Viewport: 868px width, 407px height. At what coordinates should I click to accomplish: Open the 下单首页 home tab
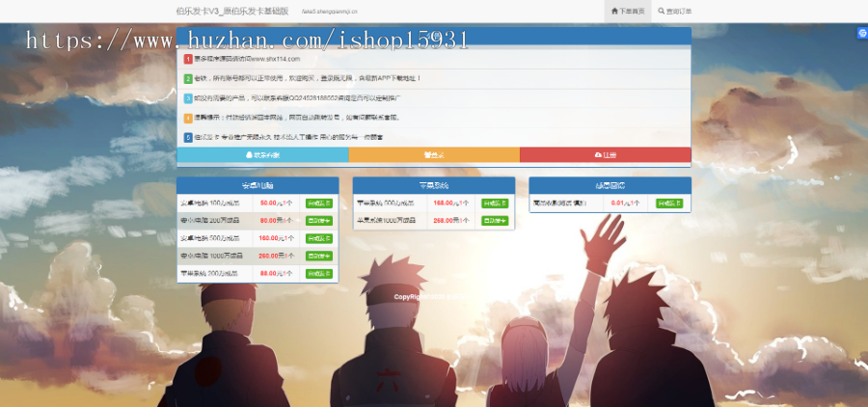click(x=628, y=11)
